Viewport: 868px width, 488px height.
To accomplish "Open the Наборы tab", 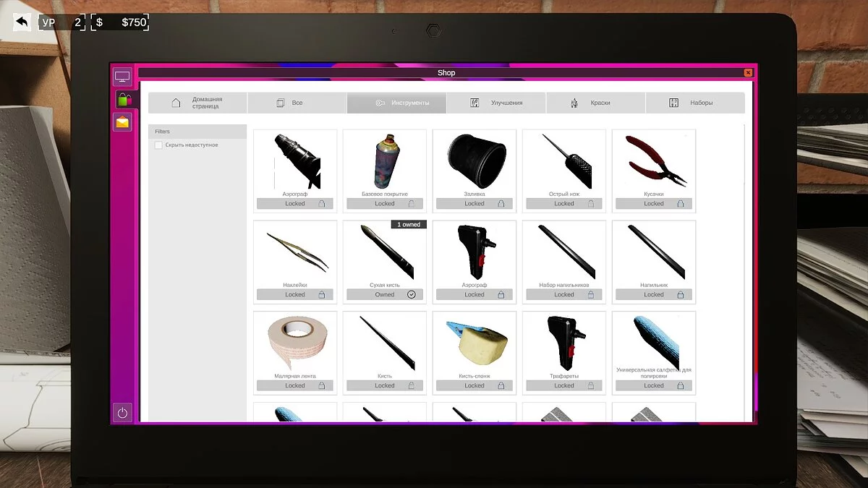I will tap(695, 103).
